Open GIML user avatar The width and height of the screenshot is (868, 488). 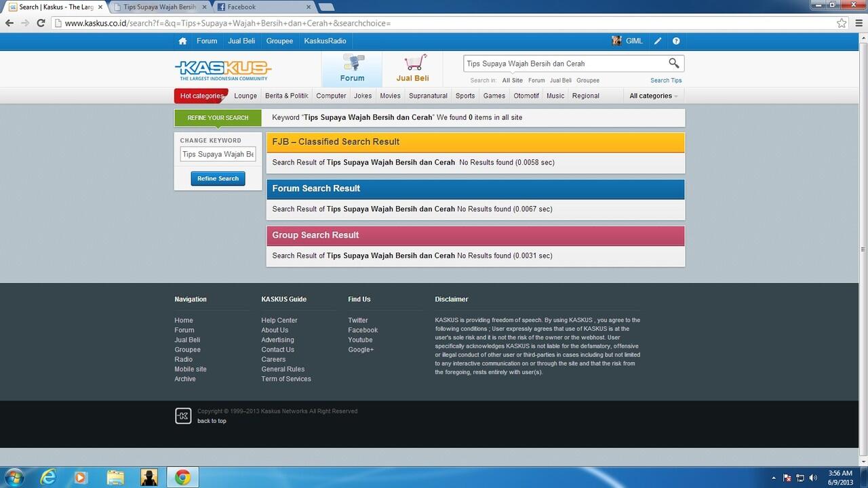(616, 41)
